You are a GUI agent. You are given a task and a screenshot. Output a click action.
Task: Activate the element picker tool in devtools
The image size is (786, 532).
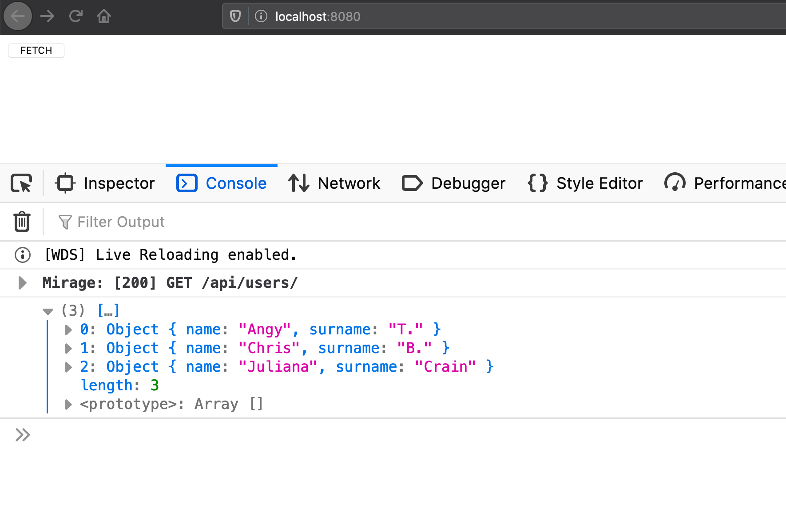(x=21, y=183)
